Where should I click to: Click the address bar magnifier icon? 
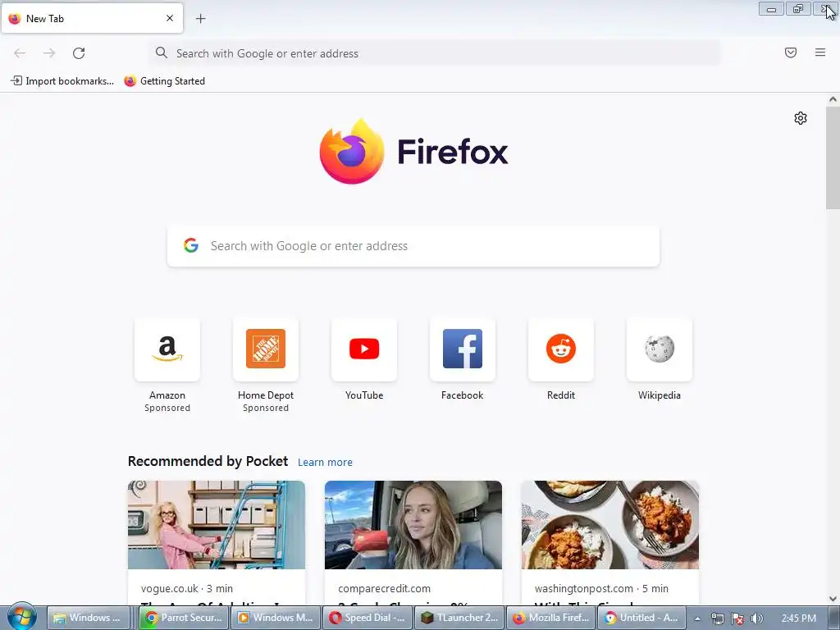click(162, 52)
